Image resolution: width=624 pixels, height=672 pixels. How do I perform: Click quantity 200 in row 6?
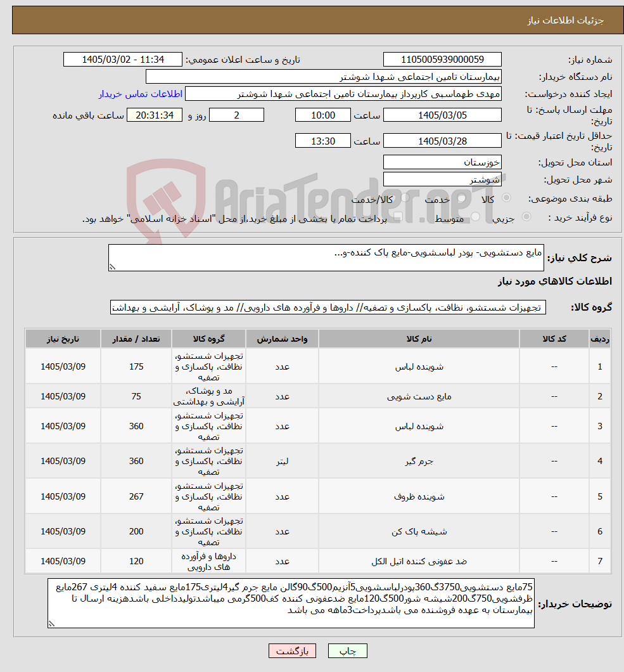coord(136,531)
